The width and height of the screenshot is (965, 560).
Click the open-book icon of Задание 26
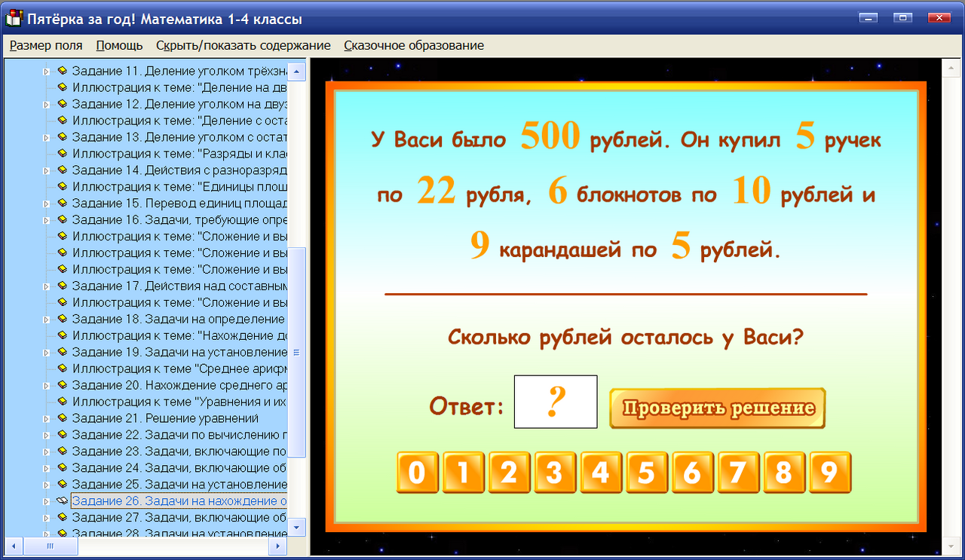(x=62, y=500)
